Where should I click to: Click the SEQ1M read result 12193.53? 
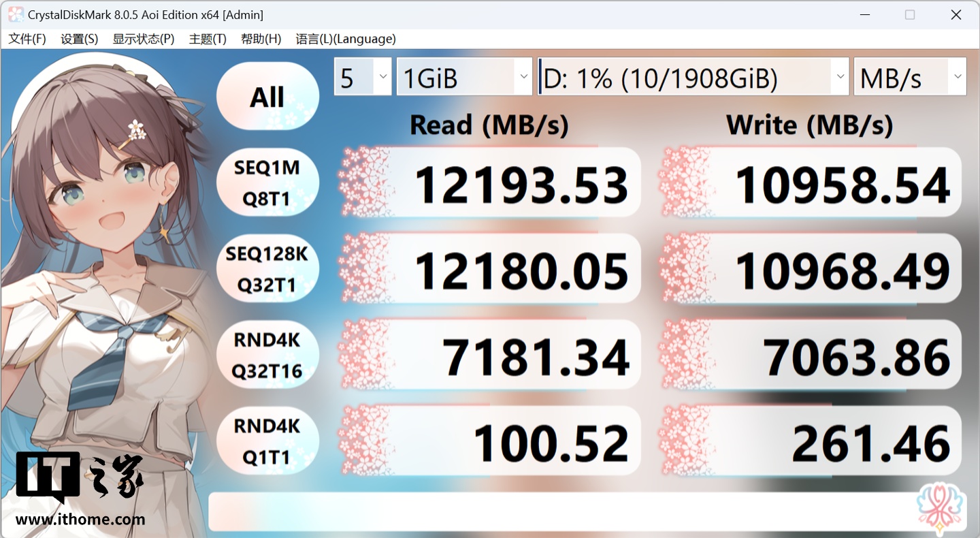[x=491, y=185]
